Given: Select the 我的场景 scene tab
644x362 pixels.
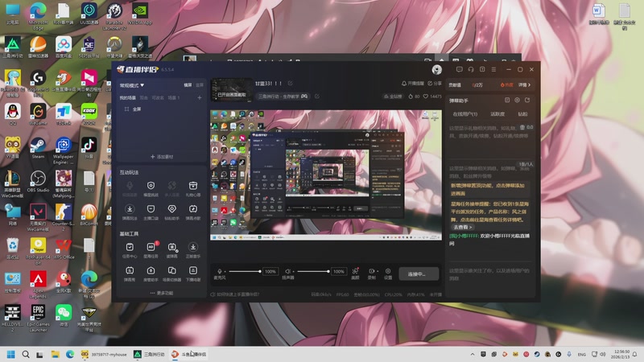Looking at the screenshot, I should click(x=128, y=98).
